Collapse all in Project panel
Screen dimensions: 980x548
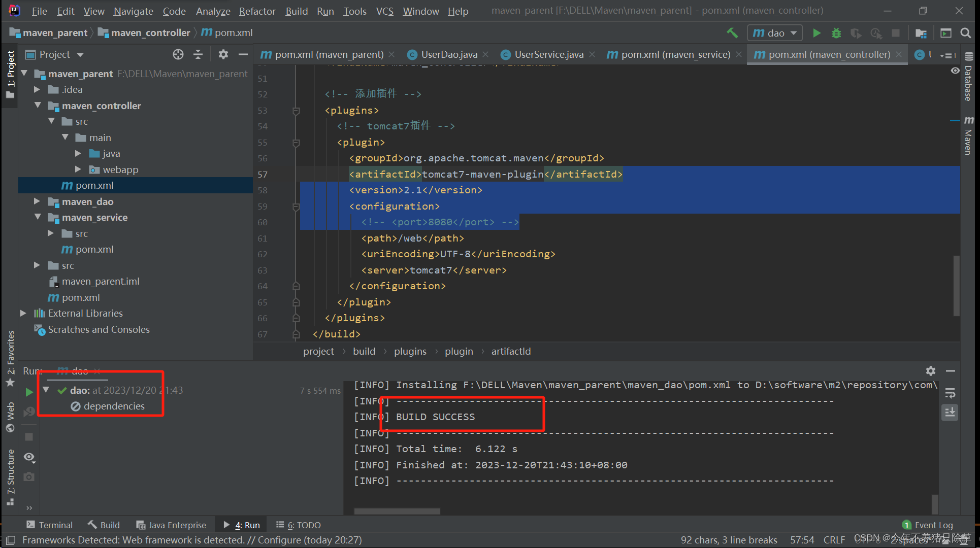198,54
